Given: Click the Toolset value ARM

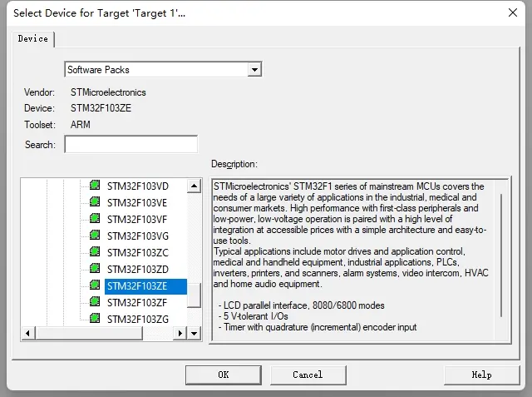Looking at the screenshot, I should [81, 125].
